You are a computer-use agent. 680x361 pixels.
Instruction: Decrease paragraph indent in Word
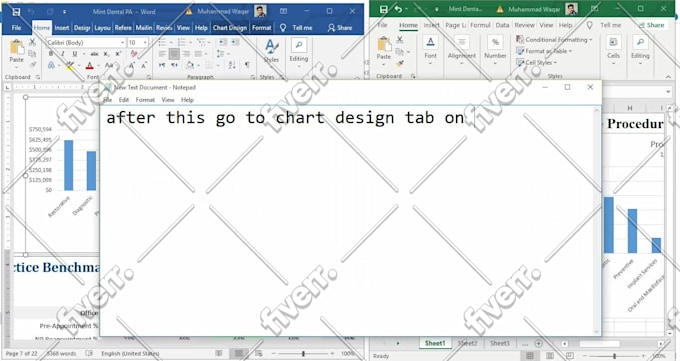click(x=223, y=42)
